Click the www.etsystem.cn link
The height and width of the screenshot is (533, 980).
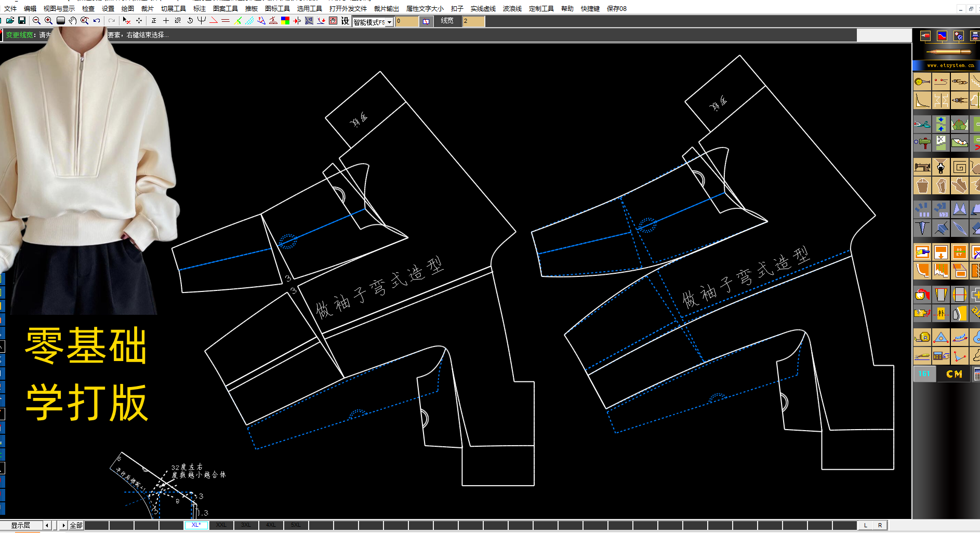pyautogui.click(x=950, y=65)
